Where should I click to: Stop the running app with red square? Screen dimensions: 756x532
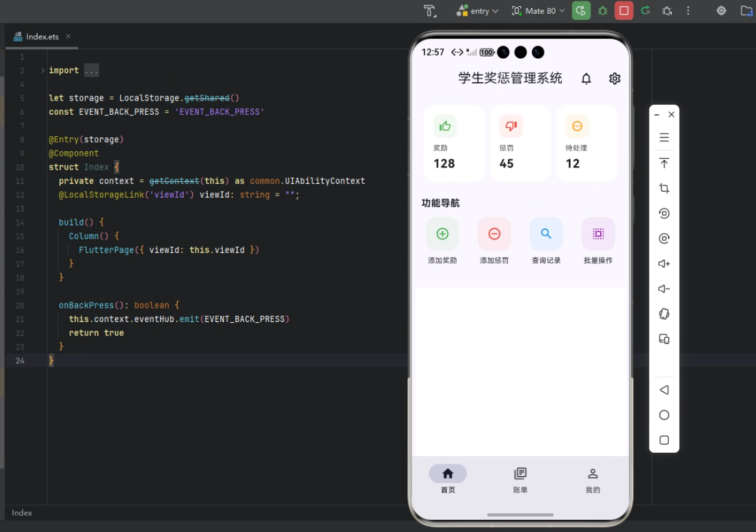pos(624,11)
